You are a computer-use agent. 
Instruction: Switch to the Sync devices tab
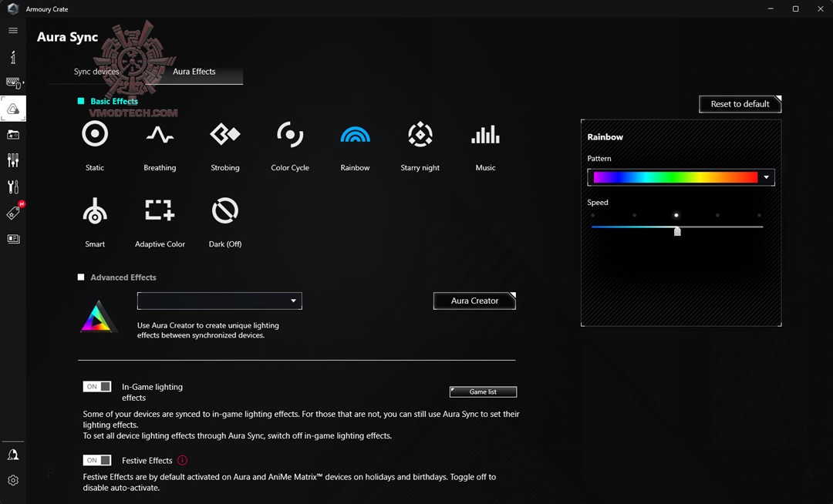(x=96, y=72)
